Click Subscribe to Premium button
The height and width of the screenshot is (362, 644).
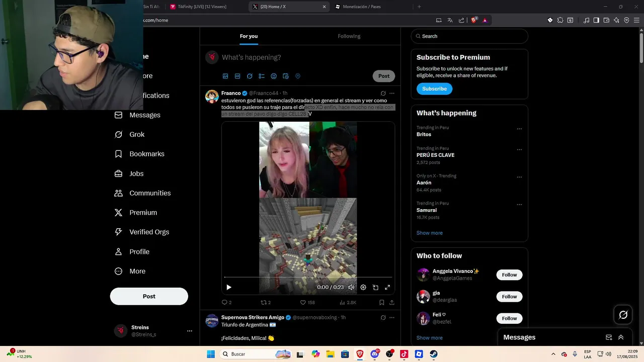tap(434, 88)
